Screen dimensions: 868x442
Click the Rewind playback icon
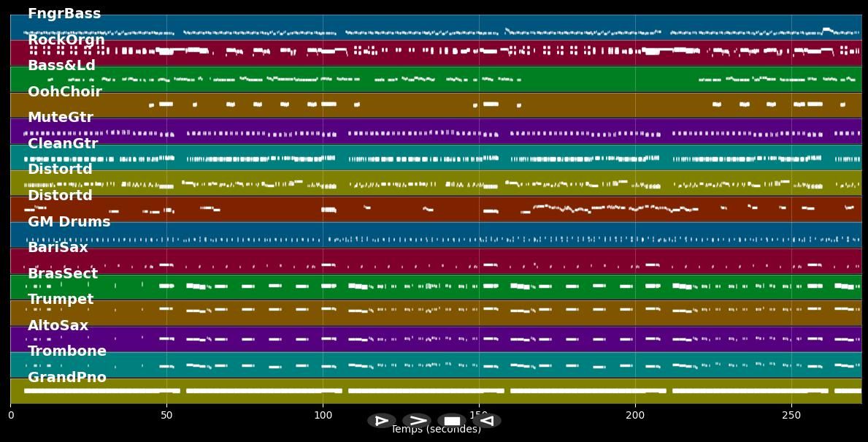click(485, 420)
